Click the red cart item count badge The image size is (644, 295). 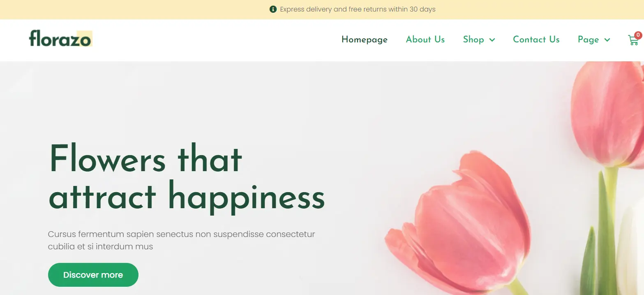(x=638, y=35)
